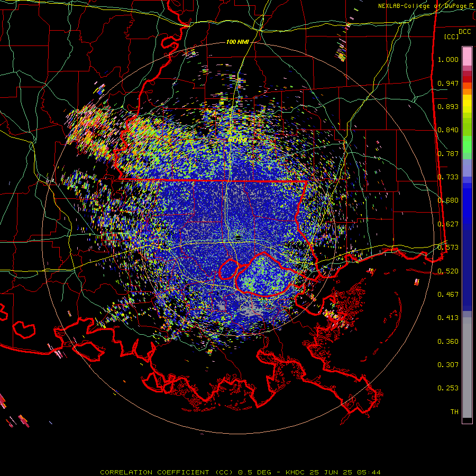Click the 100 NMI range ring label
Viewport: 476px width, 476px height.
coord(237,42)
